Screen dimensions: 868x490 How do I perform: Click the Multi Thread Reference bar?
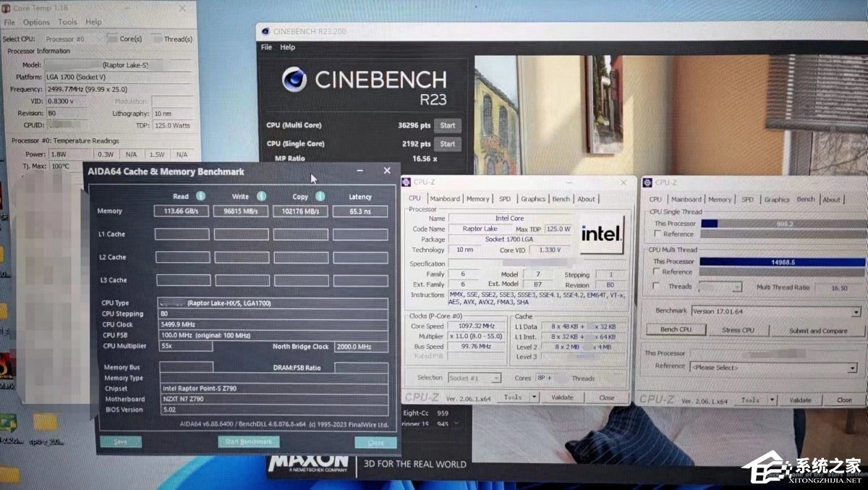(783, 271)
